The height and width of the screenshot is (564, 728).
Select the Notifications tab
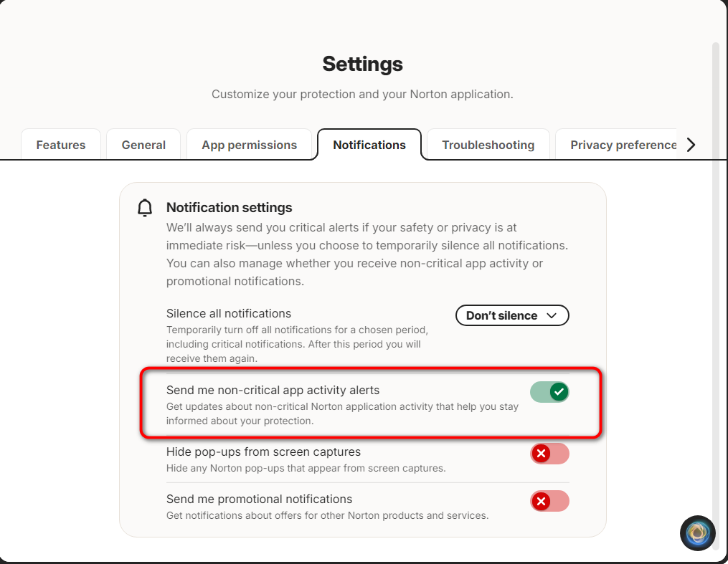point(369,145)
